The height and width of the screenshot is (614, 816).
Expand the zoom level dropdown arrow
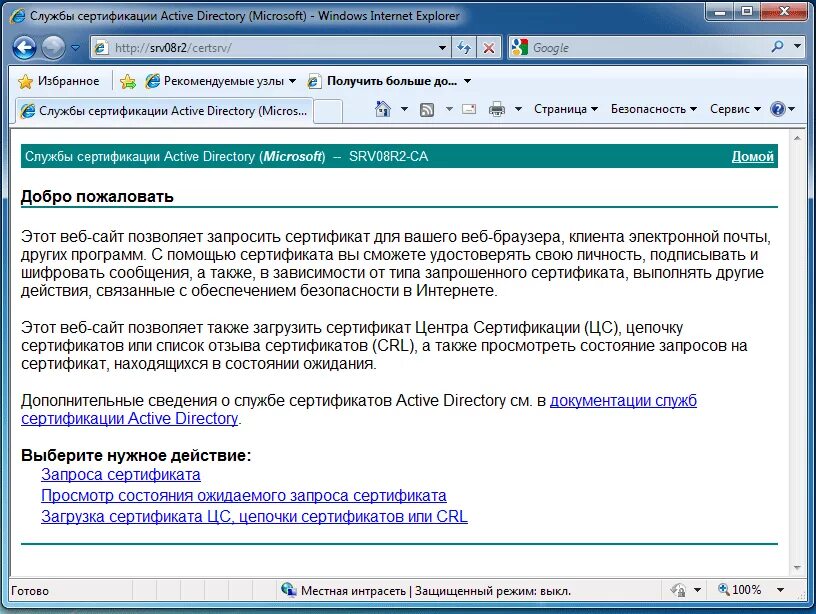point(780,590)
